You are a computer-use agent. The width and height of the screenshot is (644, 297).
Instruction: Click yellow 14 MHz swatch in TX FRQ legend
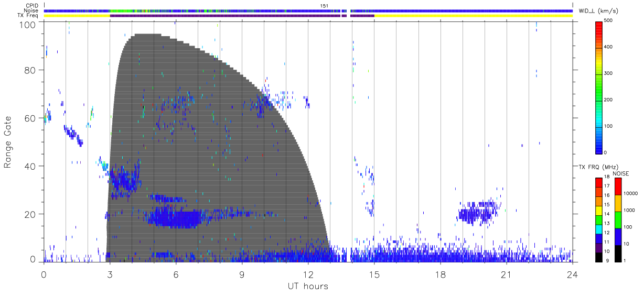tap(598, 211)
